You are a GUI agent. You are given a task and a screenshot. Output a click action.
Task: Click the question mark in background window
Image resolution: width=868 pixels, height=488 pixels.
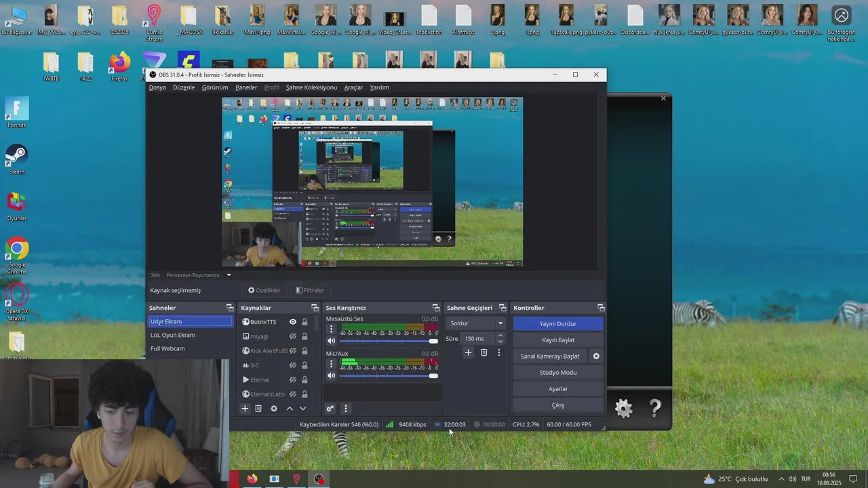coord(655,408)
